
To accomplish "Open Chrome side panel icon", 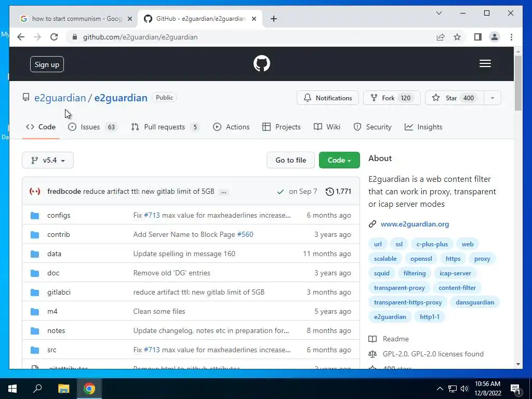I will (x=478, y=37).
